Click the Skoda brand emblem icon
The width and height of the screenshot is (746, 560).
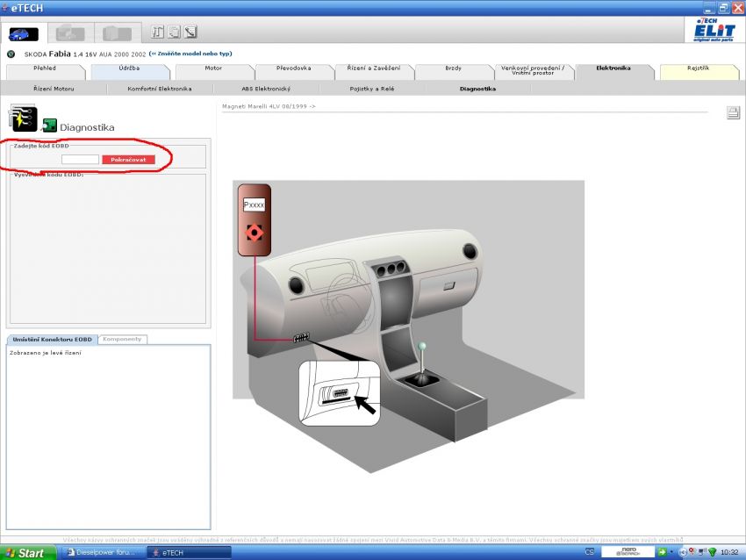tap(11, 54)
